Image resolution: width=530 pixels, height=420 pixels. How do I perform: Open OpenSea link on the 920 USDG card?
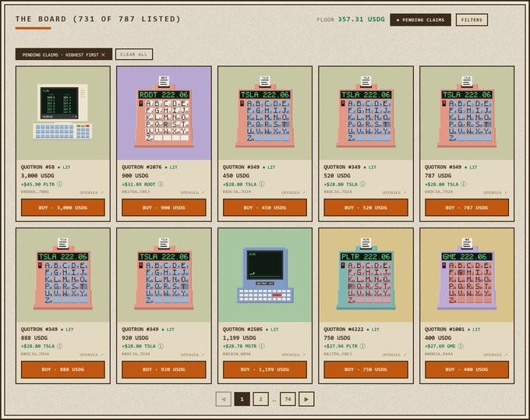[193, 355]
